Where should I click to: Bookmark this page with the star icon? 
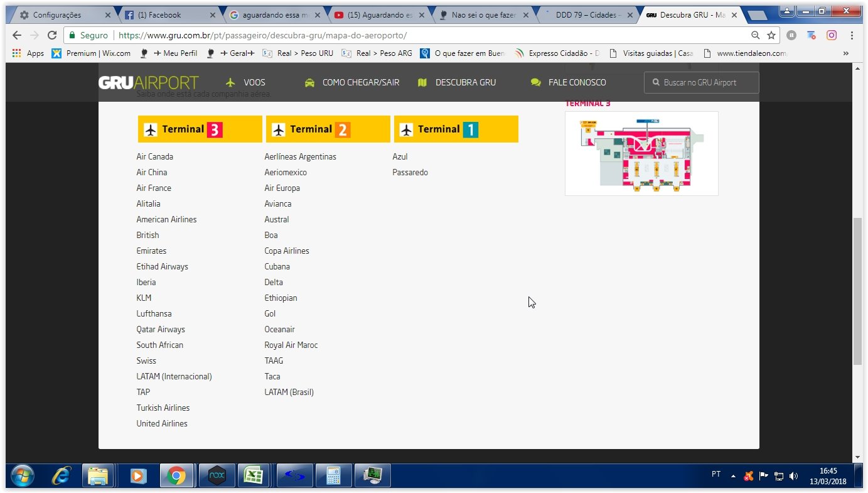(771, 35)
